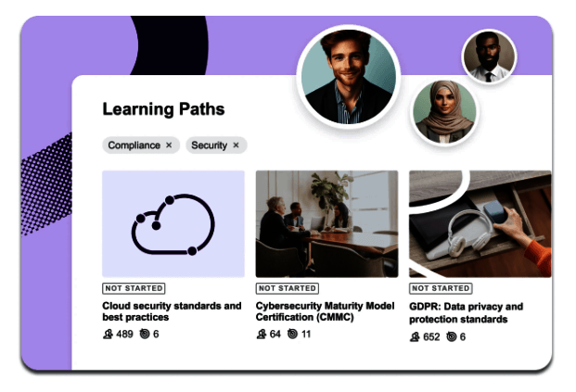Click the small avatar of man in tie
The image size is (576, 392).
coord(488,56)
